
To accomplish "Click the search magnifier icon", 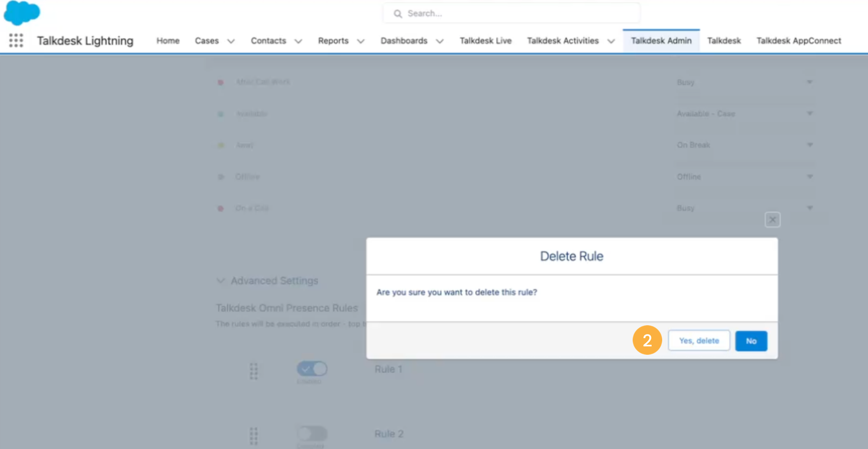I will (x=398, y=14).
